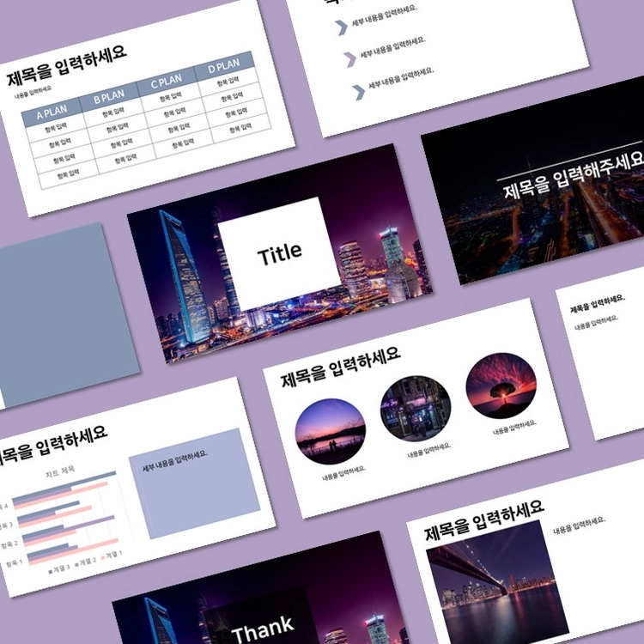Click the bottom blue-gray chevron arrow bullet
The width and height of the screenshot is (644, 644).
click(x=358, y=93)
